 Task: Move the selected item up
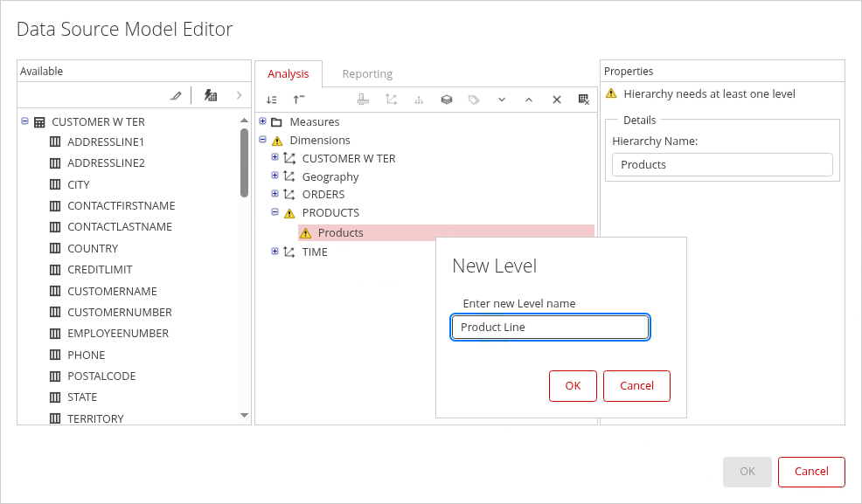(529, 100)
